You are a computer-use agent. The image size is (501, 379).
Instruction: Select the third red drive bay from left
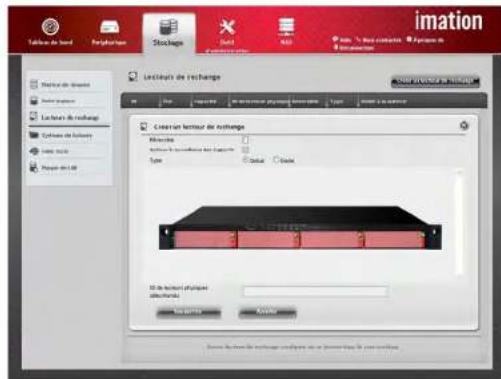(332, 240)
